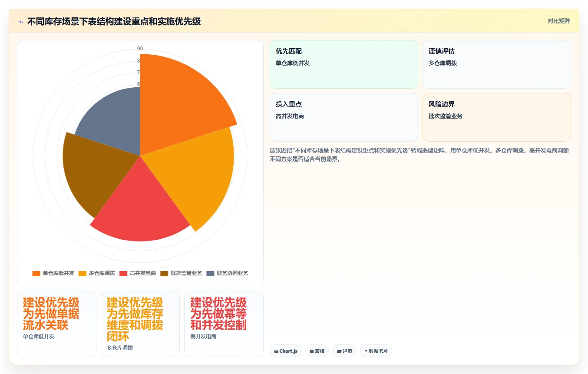Open the 投入重点 card
Screen dimensions: 588x374
(344, 117)
